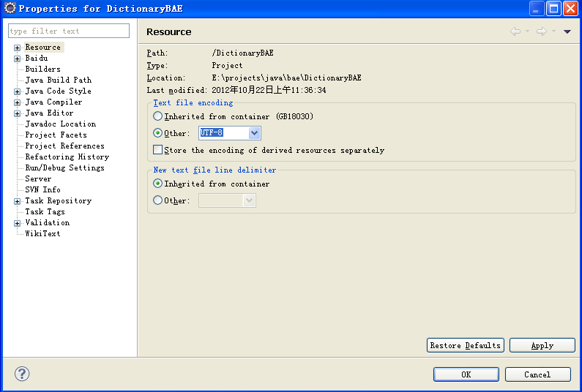The image size is (582, 392).
Task: Select the Run/Debug Settings entry
Action: pyautogui.click(x=64, y=167)
